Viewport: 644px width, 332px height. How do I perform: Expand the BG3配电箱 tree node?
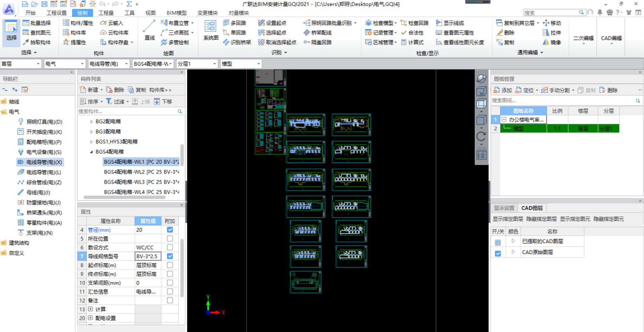(91, 132)
